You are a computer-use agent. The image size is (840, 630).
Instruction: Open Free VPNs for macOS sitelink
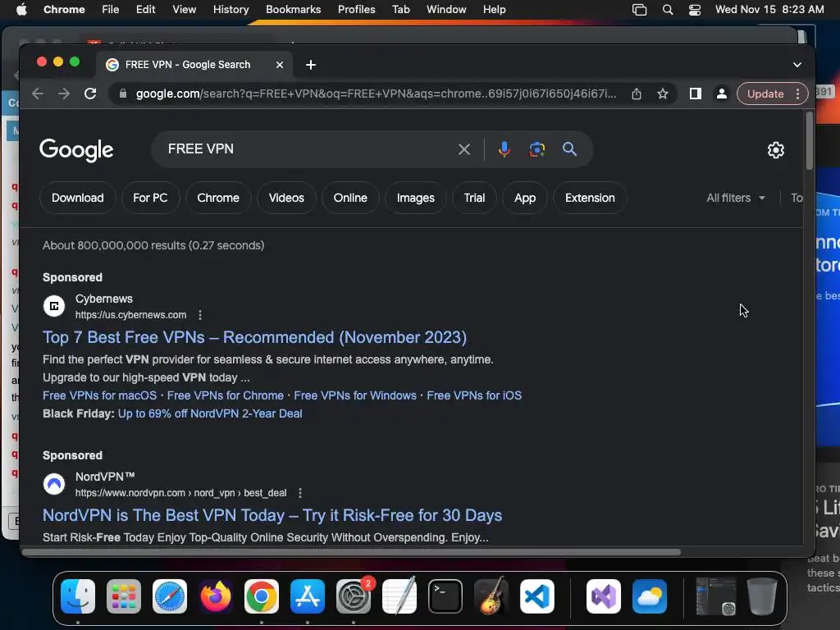[99, 396]
